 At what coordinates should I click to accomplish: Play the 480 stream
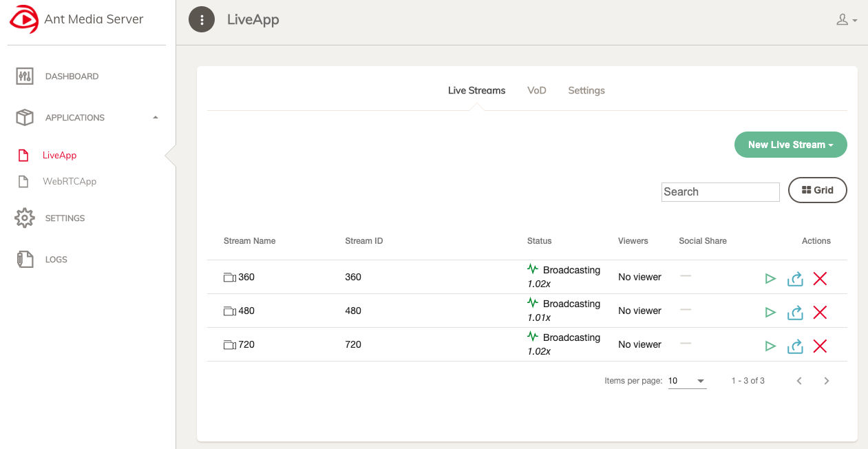[771, 313]
